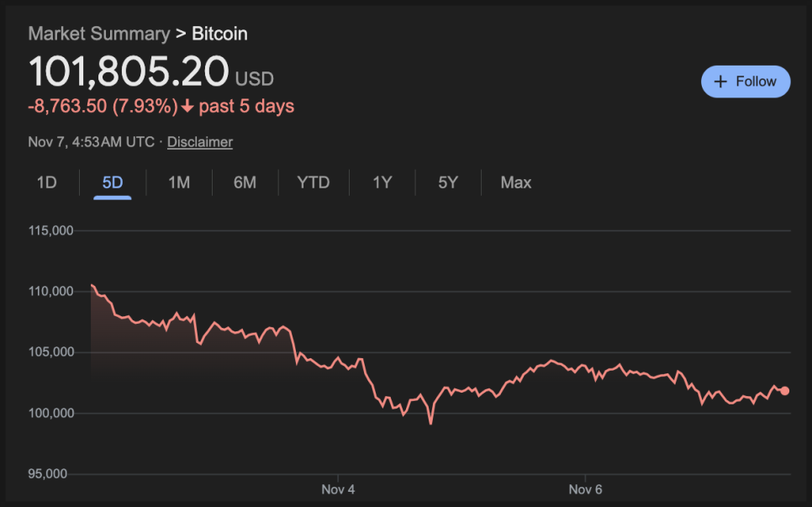Click the Follow button
The width and height of the screenshot is (812, 507).
point(746,82)
